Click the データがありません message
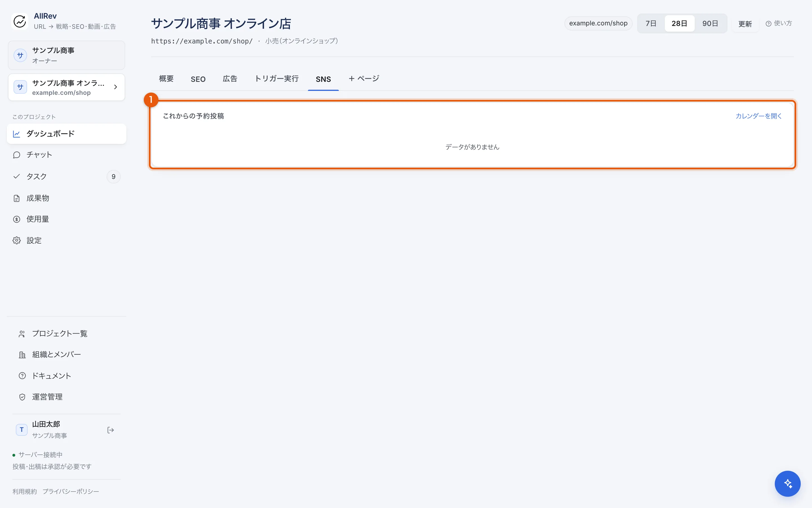Image resolution: width=812 pixels, height=508 pixels. (x=472, y=147)
